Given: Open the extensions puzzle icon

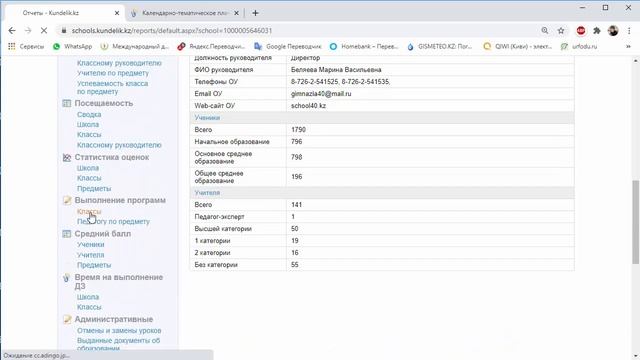Looking at the screenshot, I should (597, 31).
